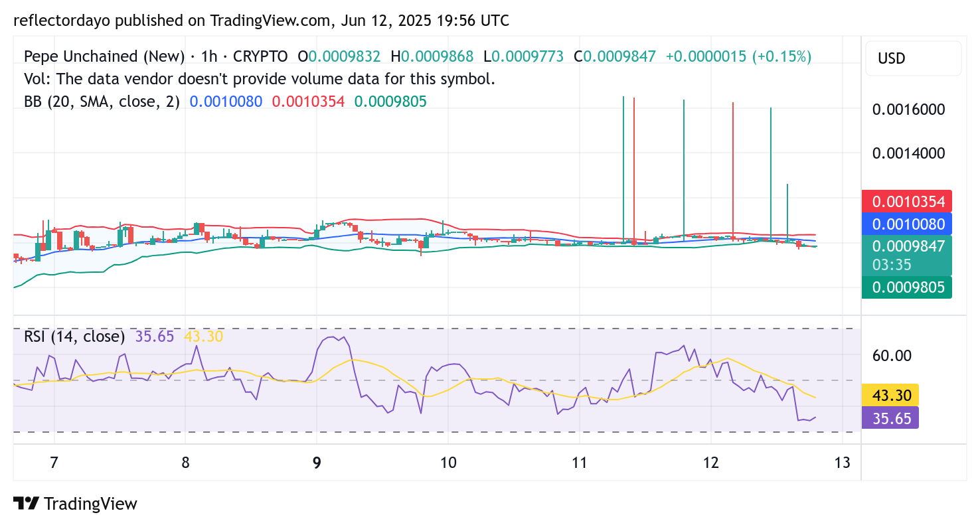Click the RSI (14, close) indicator label
Image resolution: width=980 pixels, height=527 pixels.
(74, 337)
